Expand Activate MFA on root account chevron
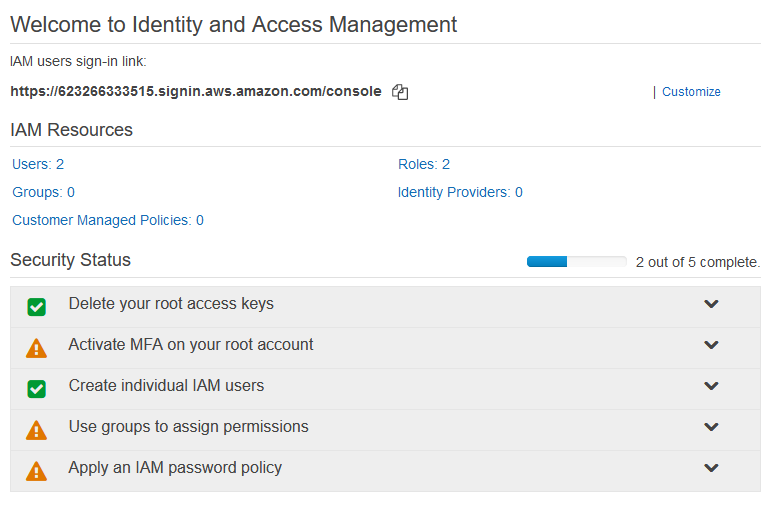The width and height of the screenshot is (783, 528). pyautogui.click(x=711, y=345)
